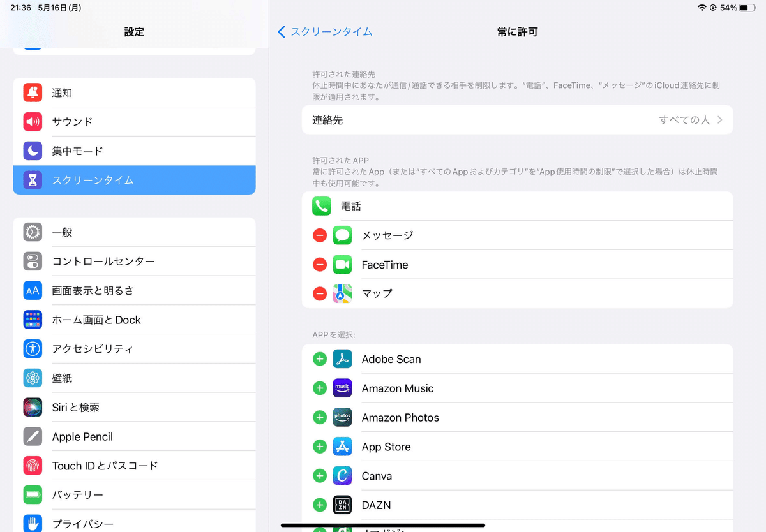766x532 pixels.
Task: Tap the App Store icon
Action: click(x=342, y=447)
